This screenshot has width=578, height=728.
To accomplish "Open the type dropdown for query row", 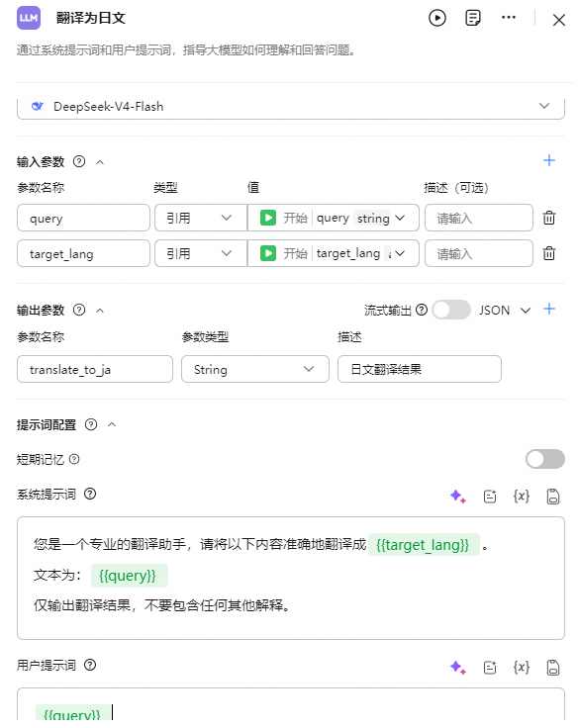I will 200,218.
